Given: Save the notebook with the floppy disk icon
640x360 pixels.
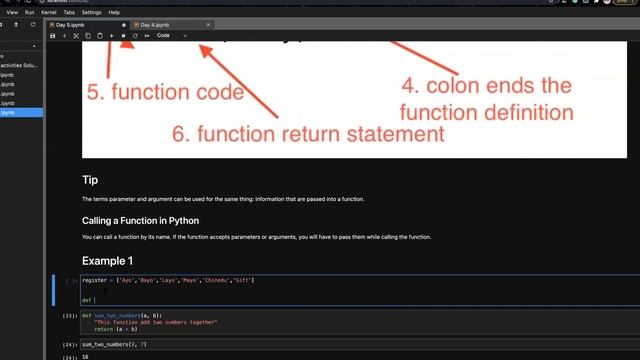Looking at the screenshot, I should [53, 36].
